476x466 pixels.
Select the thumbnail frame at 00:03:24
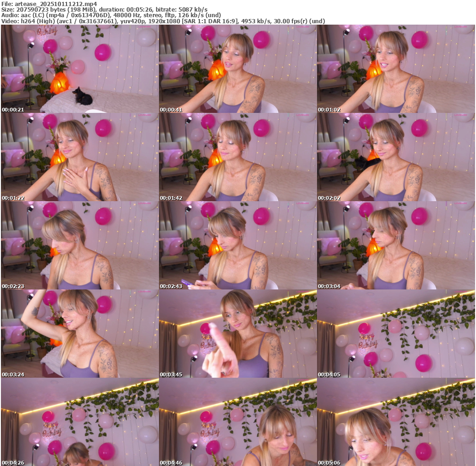[x=79, y=334]
